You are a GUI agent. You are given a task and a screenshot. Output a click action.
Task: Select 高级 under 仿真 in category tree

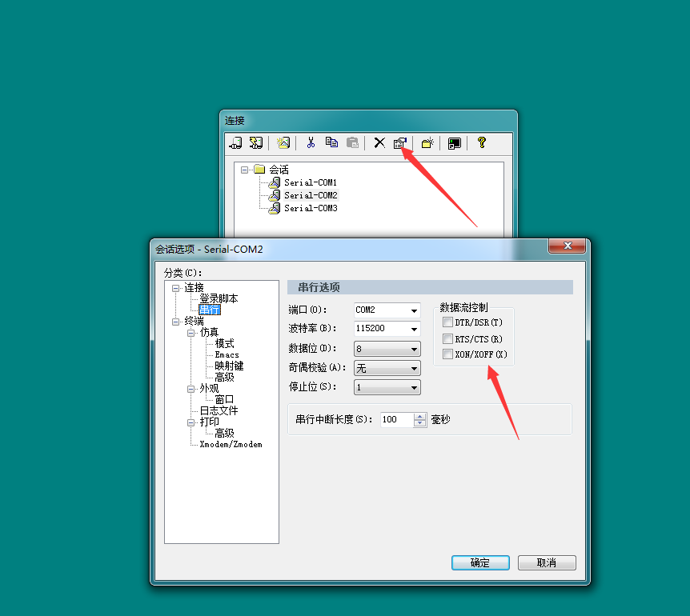pyautogui.click(x=224, y=378)
